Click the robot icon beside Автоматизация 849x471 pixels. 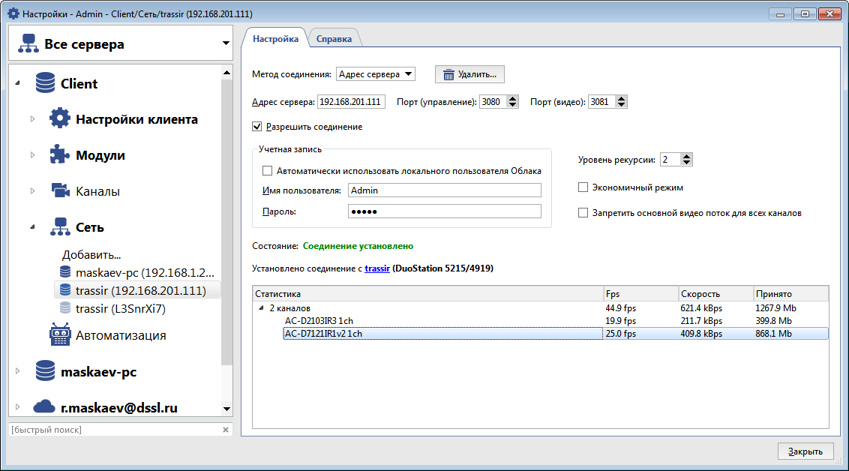(60, 335)
